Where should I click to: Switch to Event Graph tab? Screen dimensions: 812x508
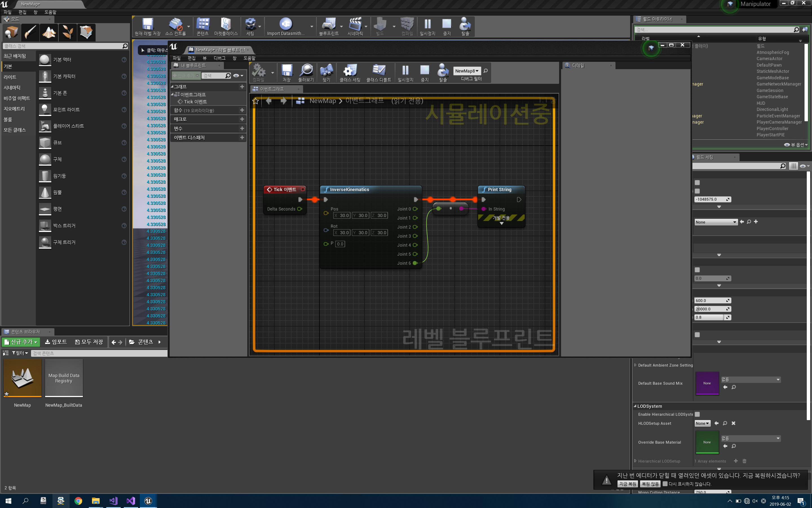coord(272,89)
